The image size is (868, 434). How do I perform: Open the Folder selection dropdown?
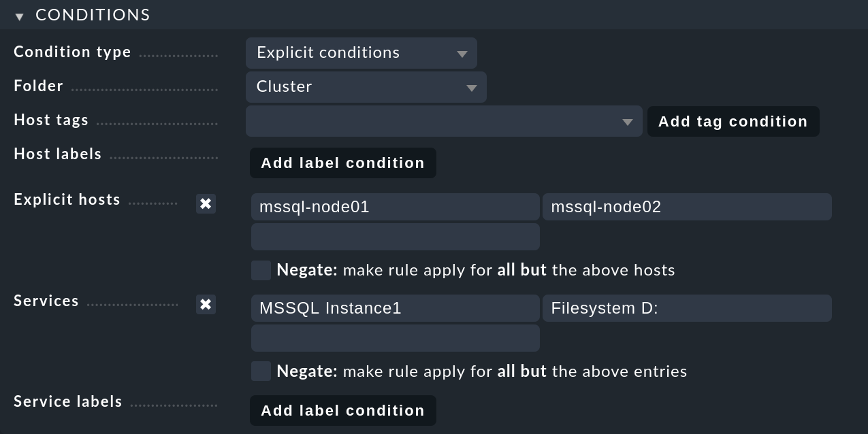point(366,87)
